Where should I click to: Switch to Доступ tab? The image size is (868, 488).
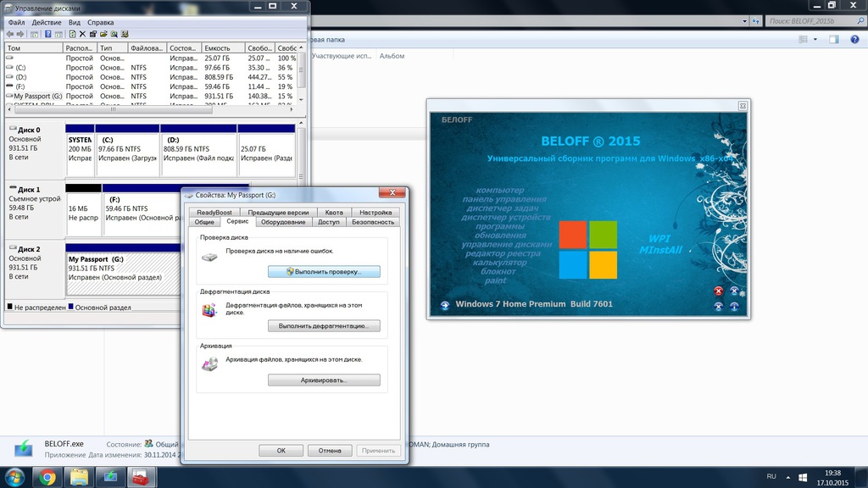[x=329, y=222]
